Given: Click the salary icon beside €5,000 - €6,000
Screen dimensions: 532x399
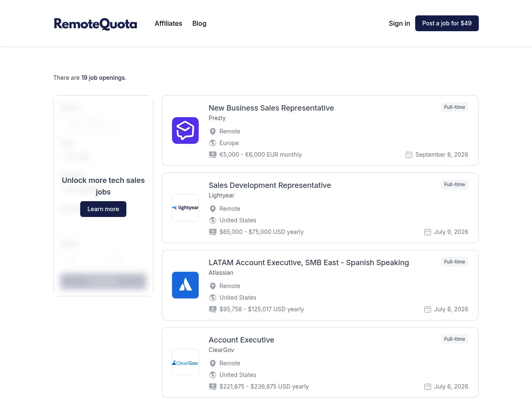Looking at the screenshot, I should click(x=213, y=155).
